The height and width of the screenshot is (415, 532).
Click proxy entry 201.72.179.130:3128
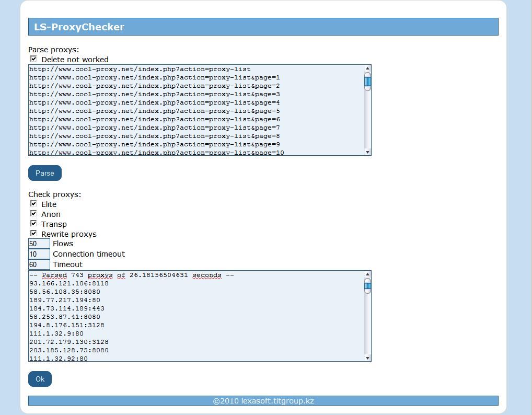pos(69,342)
